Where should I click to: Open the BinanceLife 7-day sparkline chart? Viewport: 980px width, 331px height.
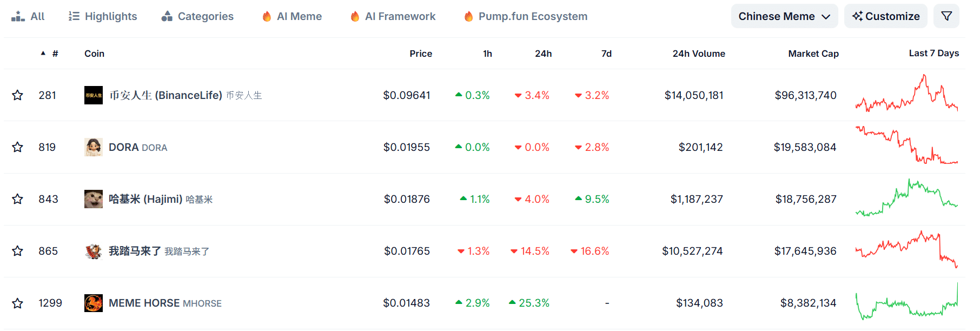tap(906, 95)
